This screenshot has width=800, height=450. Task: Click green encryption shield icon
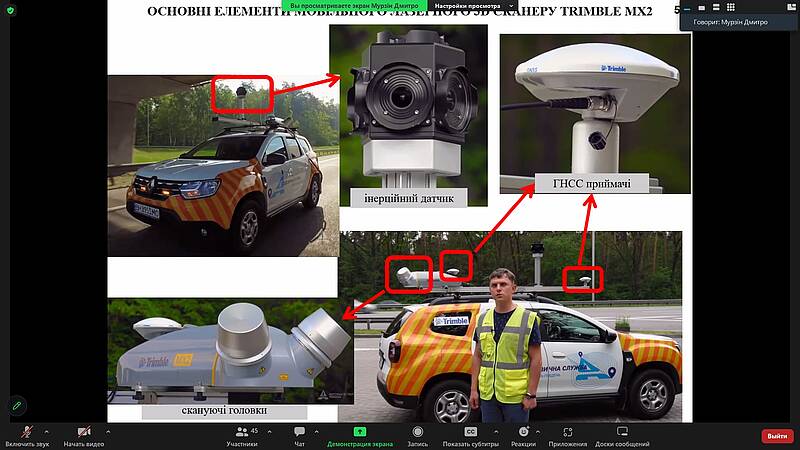click(x=10, y=10)
